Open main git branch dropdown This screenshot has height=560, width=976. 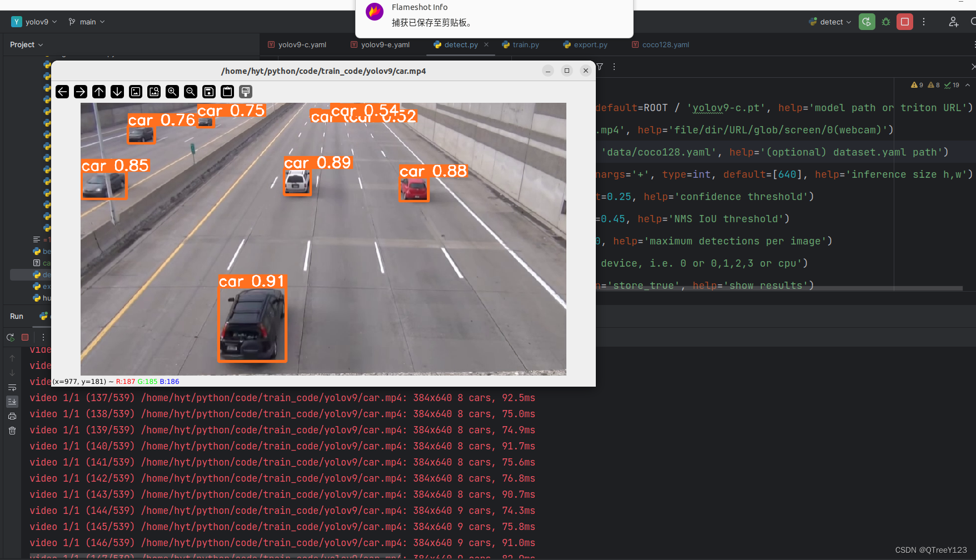tap(87, 22)
